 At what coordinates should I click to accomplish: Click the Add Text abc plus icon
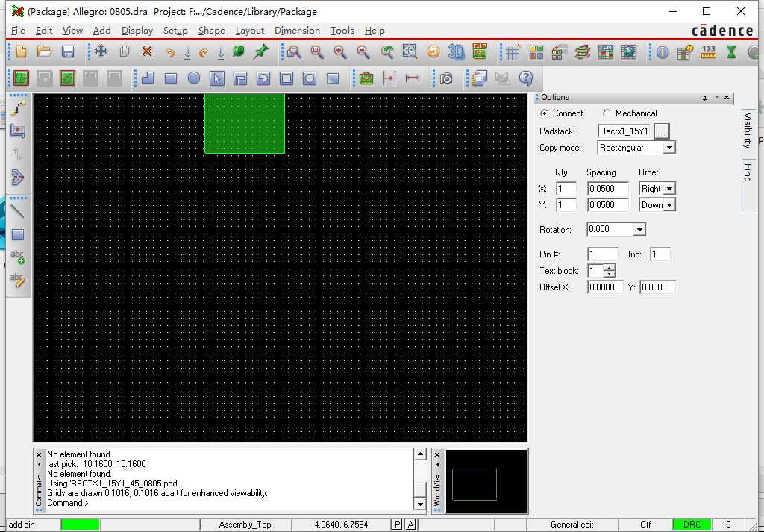click(x=18, y=257)
